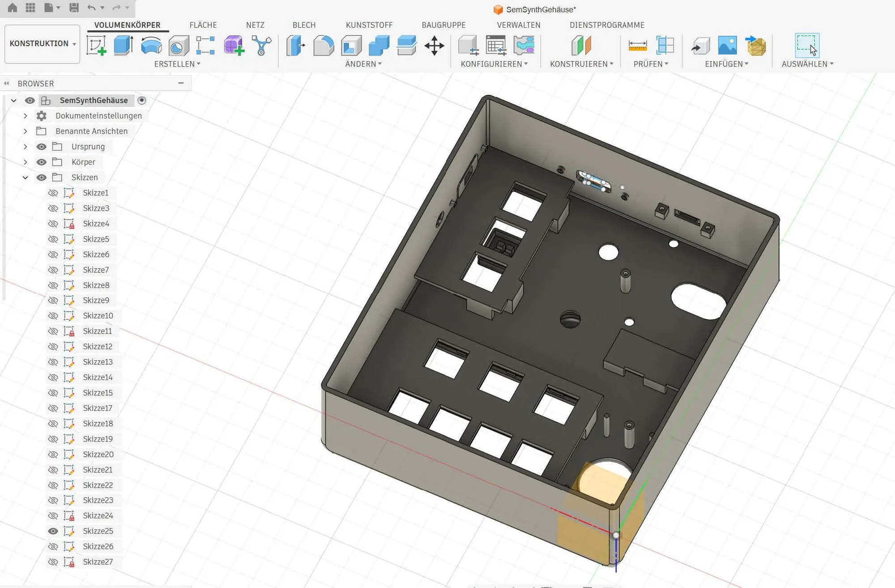Click the Configuration Rules icon

524,46
